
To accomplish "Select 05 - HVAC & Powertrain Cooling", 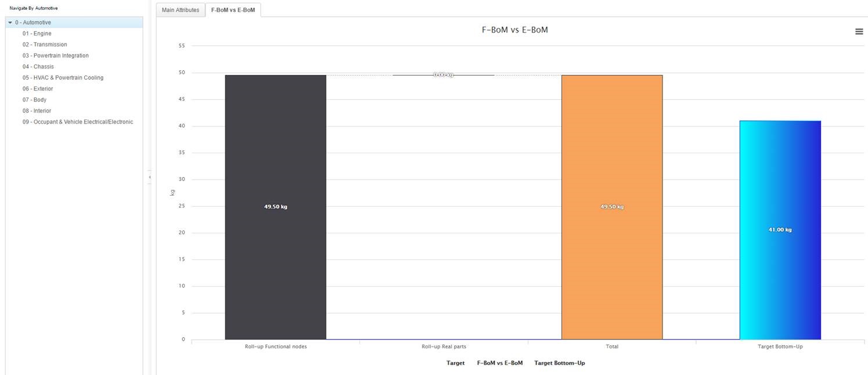I will (x=63, y=78).
